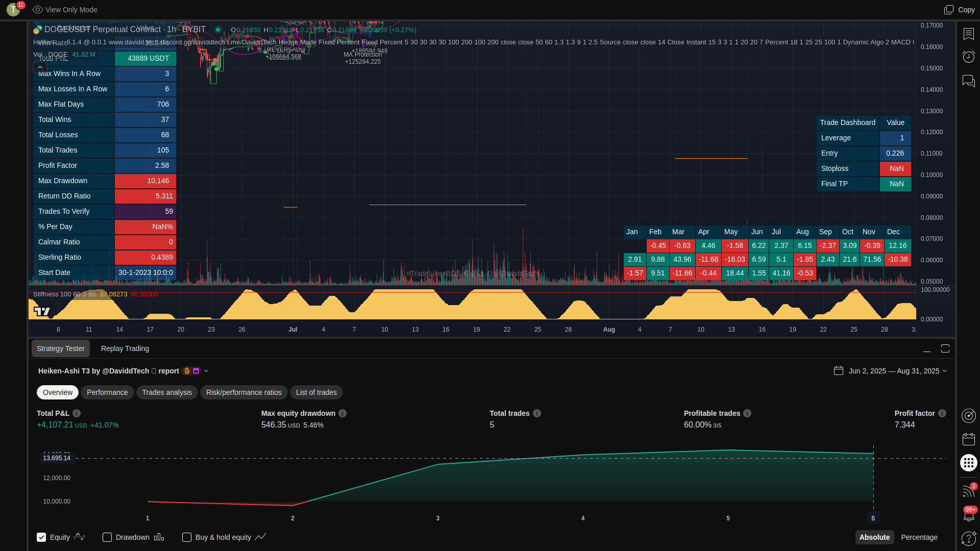Screen dimensions: 980x551
Task: Select the Overview tab
Action: click(58, 392)
